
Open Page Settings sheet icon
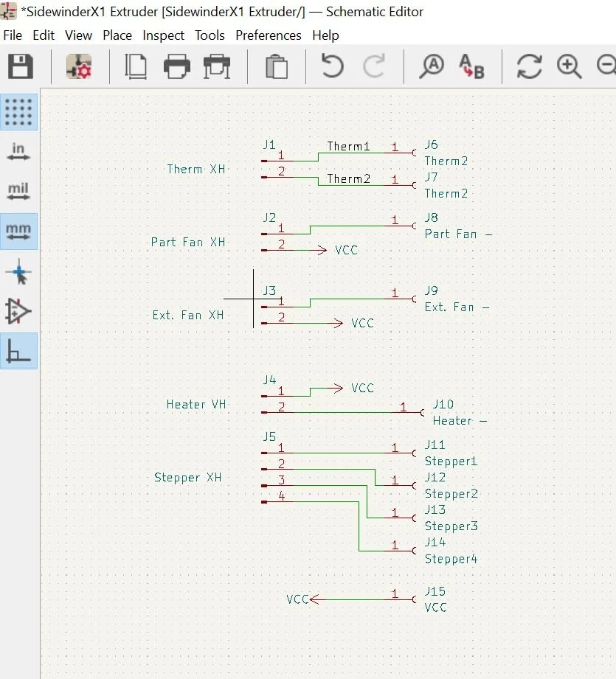[x=136, y=66]
